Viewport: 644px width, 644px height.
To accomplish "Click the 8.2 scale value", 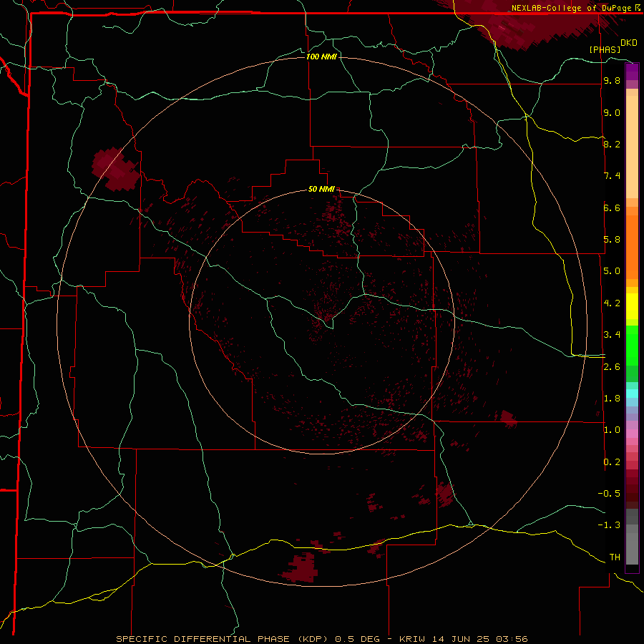I will tap(612, 144).
